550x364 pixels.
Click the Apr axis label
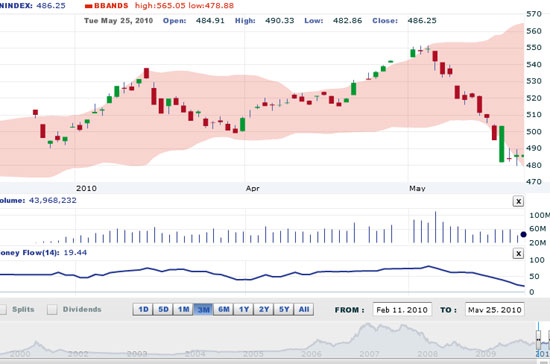coord(252,188)
